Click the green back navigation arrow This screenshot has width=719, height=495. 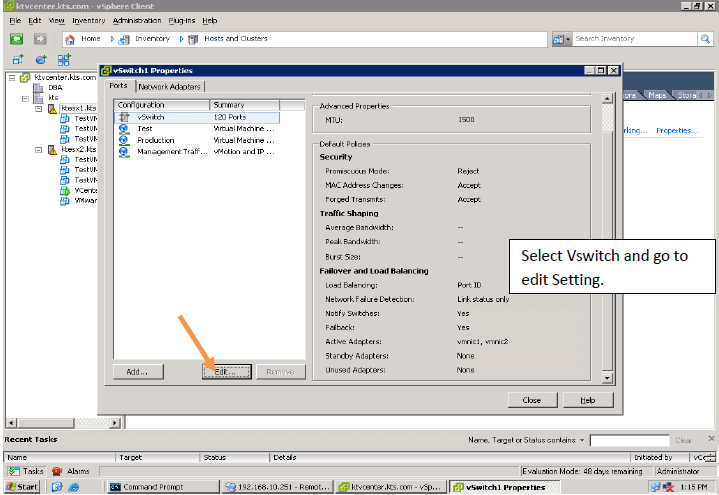coord(17,39)
